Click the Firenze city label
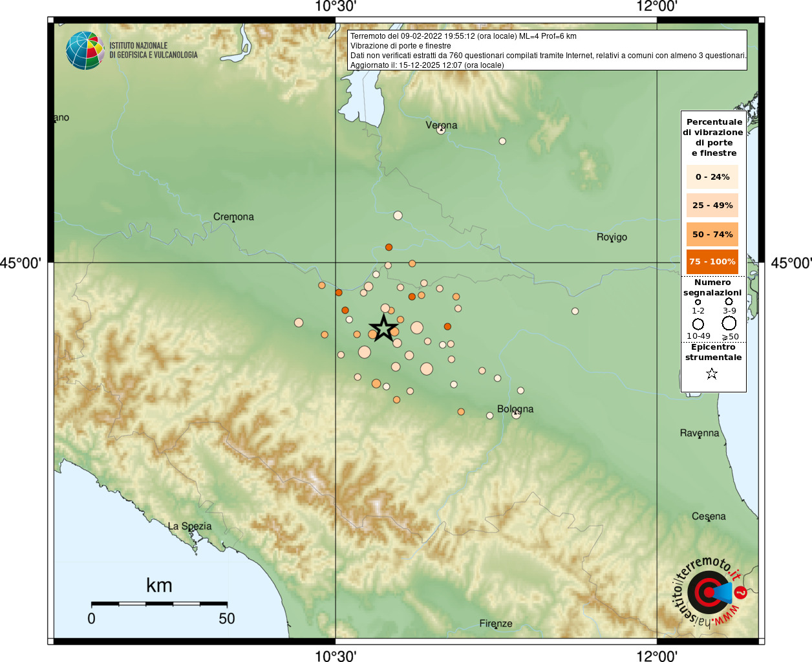Image resolution: width=812 pixels, height=662 pixels. (496, 623)
